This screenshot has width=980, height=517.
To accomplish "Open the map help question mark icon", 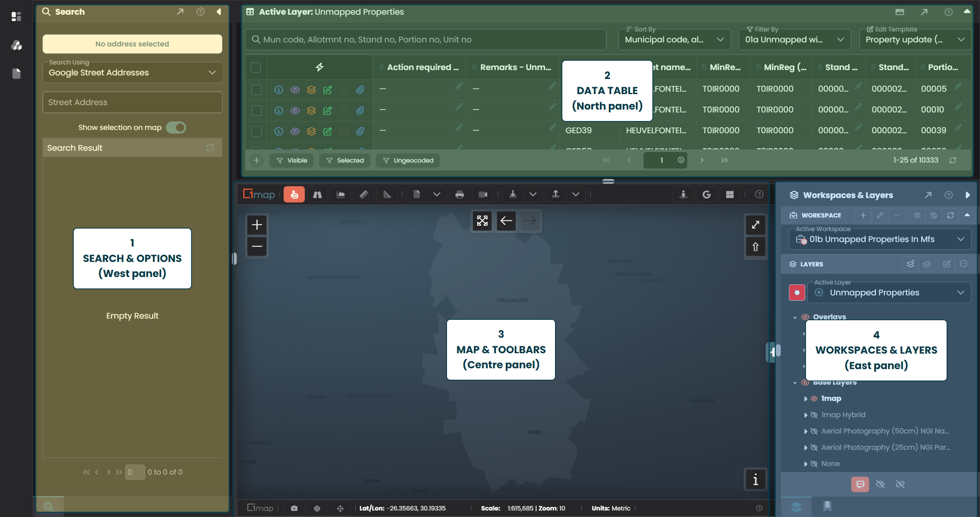I will click(759, 195).
